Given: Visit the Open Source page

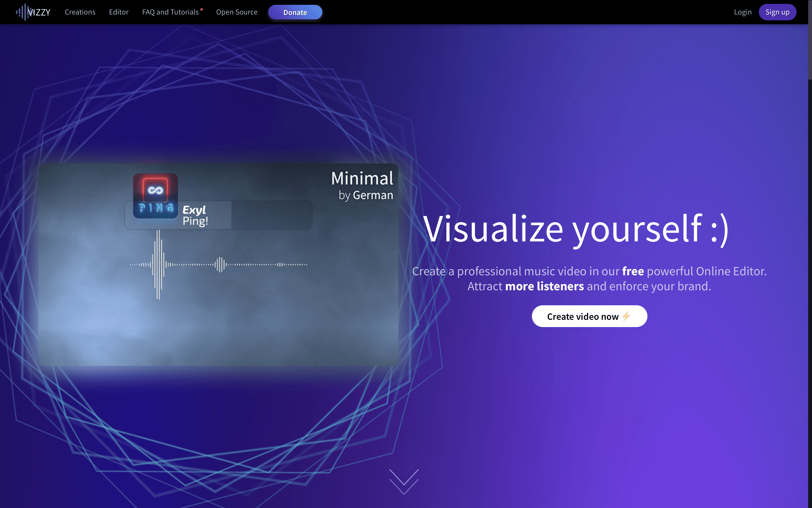Looking at the screenshot, I should pyautogui.click(x=237, y=12).
